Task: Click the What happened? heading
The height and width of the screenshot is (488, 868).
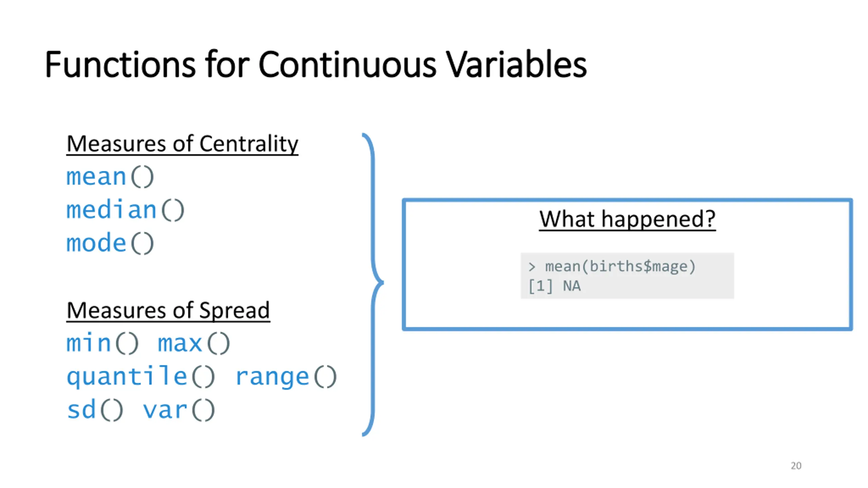Action: click(627, 219)
